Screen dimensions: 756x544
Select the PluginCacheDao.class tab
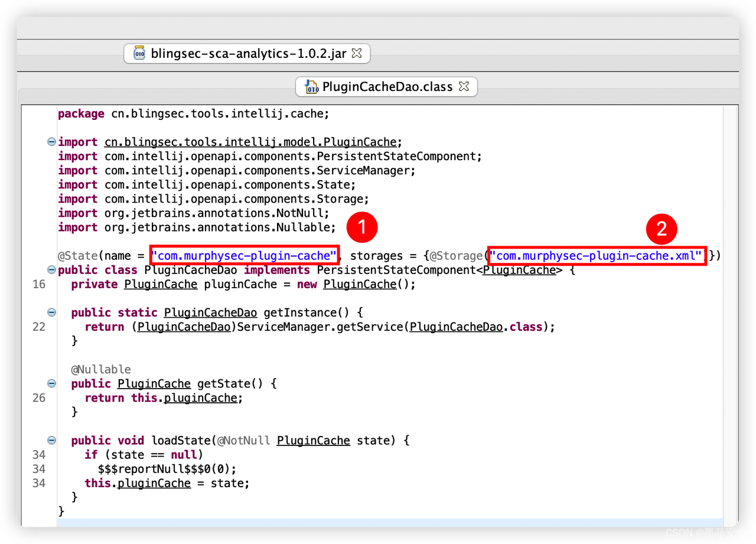(x=386, y=87)
